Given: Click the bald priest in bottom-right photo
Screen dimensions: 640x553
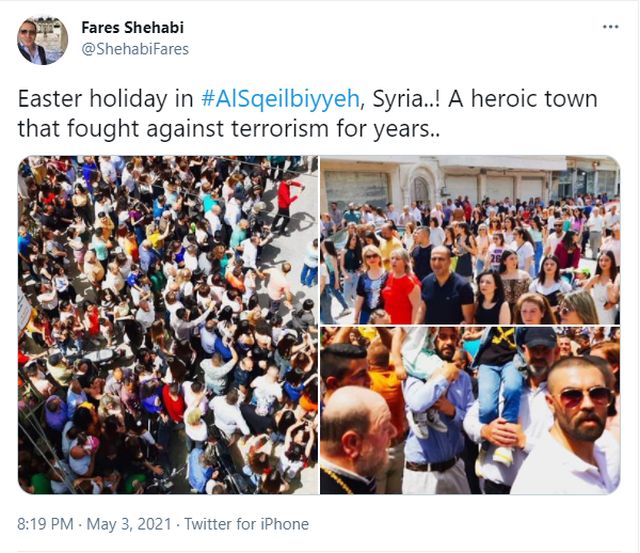Looking at the screenshot, I should tap(358, 441).
